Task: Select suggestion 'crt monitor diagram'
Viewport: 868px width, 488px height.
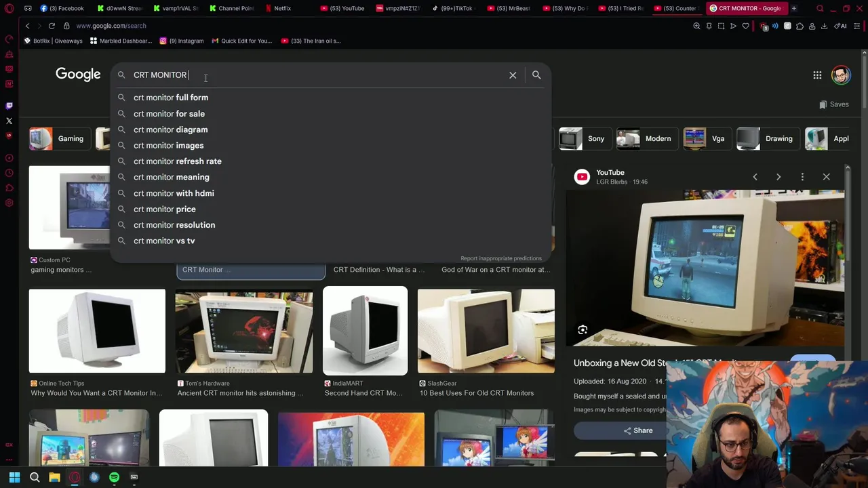Action: [x=332, y=129]
